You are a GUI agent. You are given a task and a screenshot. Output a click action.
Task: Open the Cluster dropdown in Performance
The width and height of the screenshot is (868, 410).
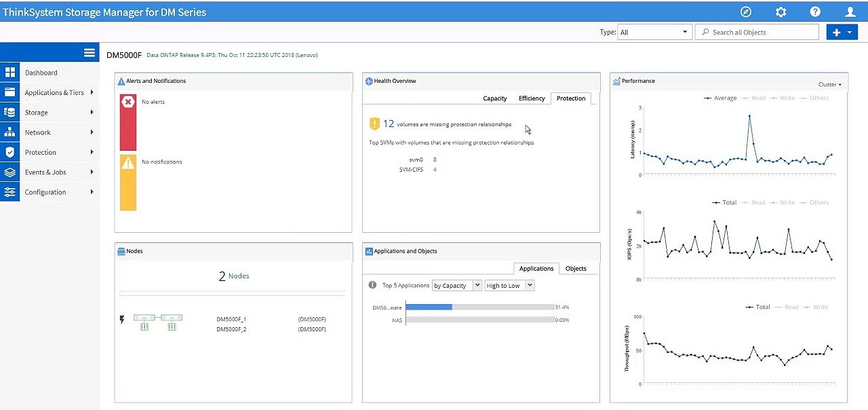(x=830, y=84)
